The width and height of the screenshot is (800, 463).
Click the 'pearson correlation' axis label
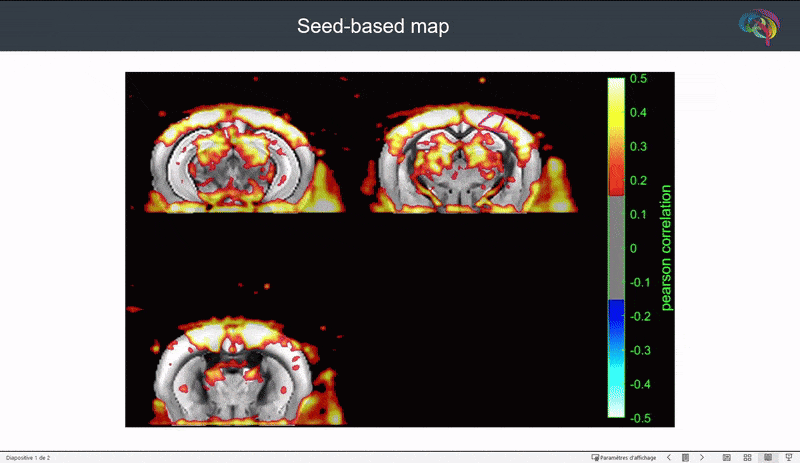click(x=667, y=247)
